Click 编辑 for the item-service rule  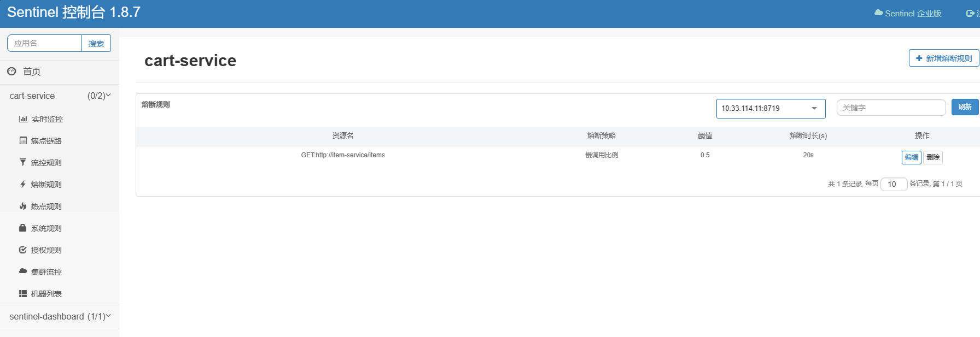[x=911, y=157]
